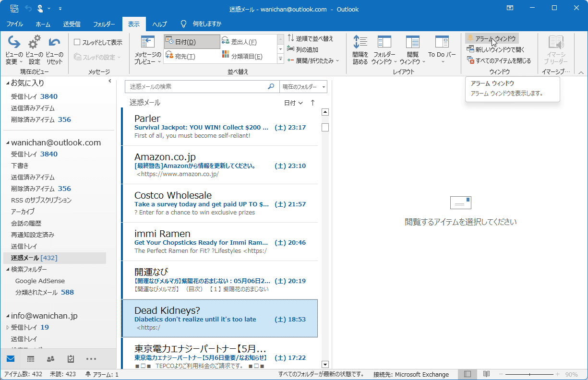The height and width of the screenshot is (380, 588).
Task: Collapse the folder pane with the arrow
Action: pyautogui.click(x=109, y=81)
